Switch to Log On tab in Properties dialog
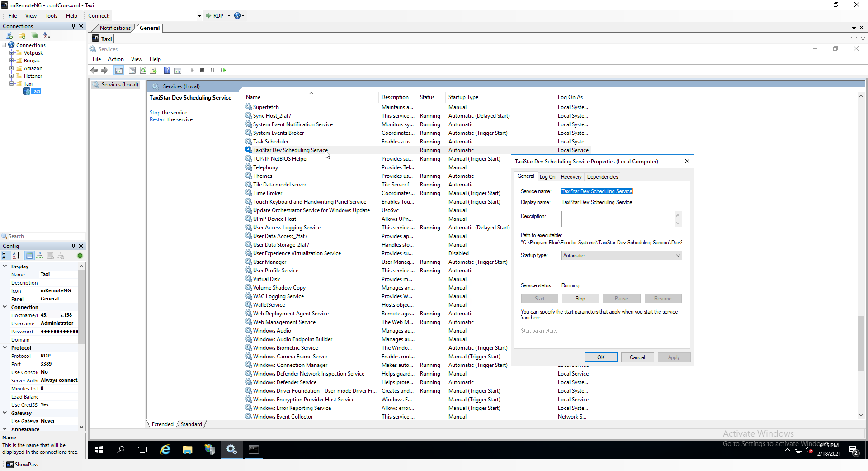 tap(547, 177)
